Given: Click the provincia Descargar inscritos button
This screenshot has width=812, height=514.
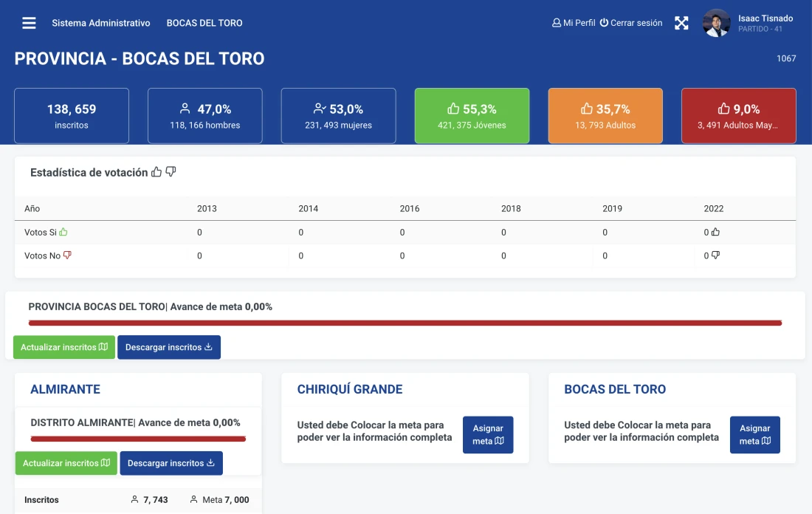Looking at the screenshot, I should tap(169, 347).
